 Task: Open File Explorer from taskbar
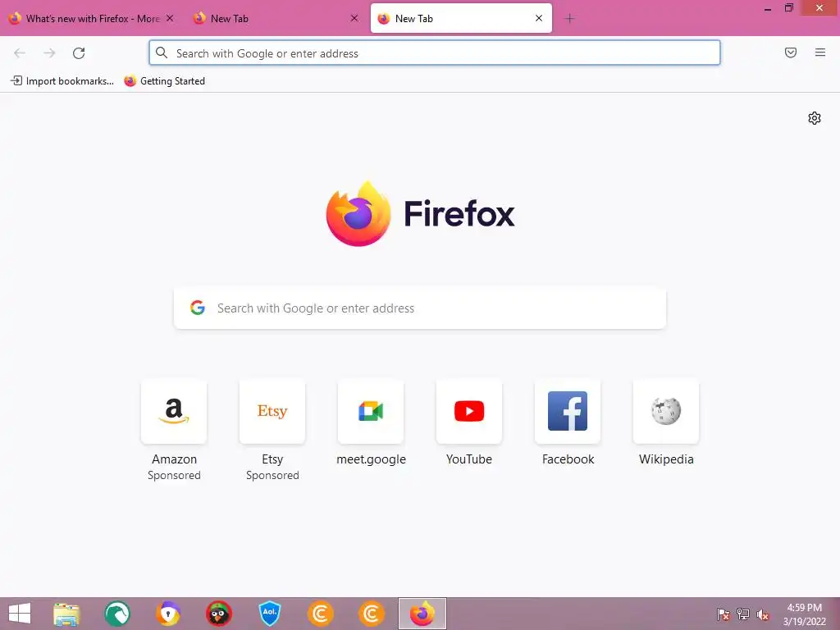pos(66,614)
